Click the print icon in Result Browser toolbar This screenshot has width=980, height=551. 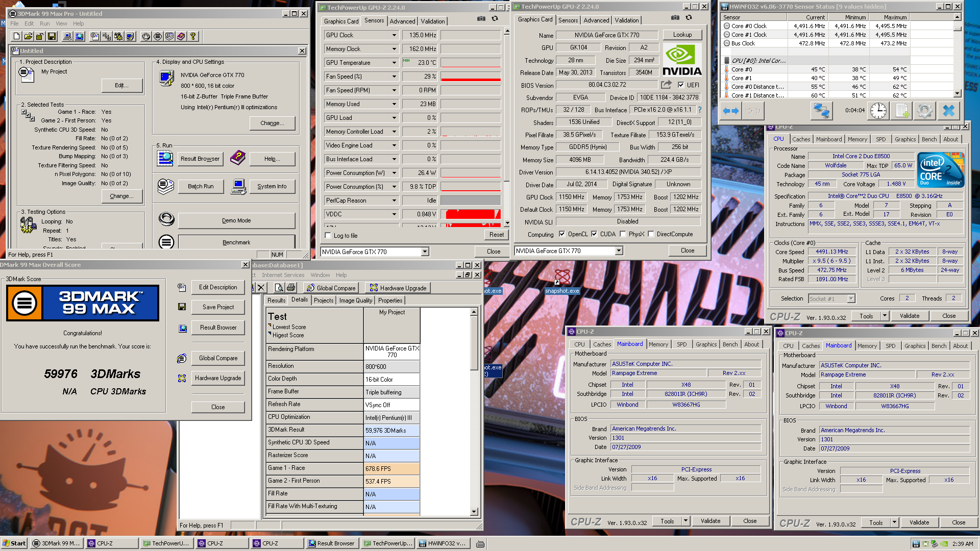pyautogui.click(x=291, y=288)
